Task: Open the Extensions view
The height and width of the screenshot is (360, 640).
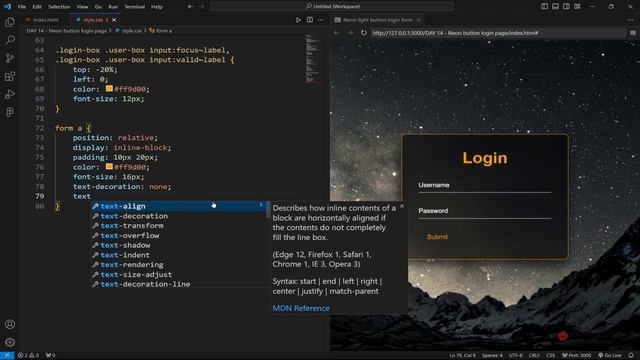Action: point(10,76)
